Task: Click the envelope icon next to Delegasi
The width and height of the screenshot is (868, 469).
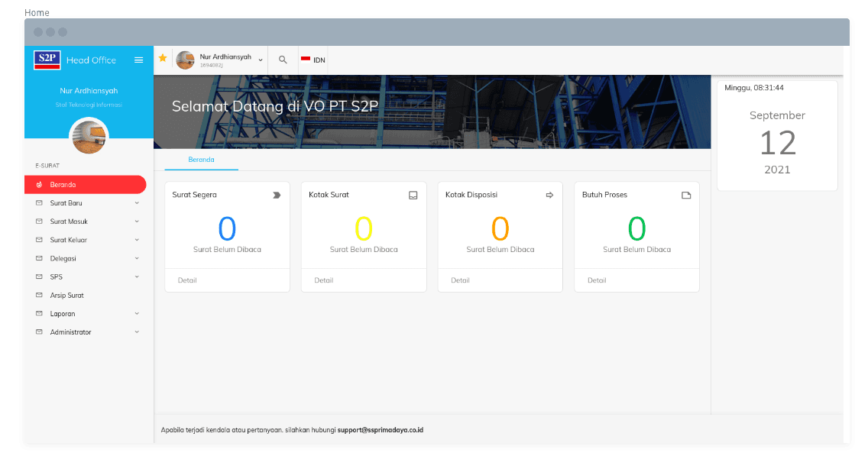Action: point(39,259)
